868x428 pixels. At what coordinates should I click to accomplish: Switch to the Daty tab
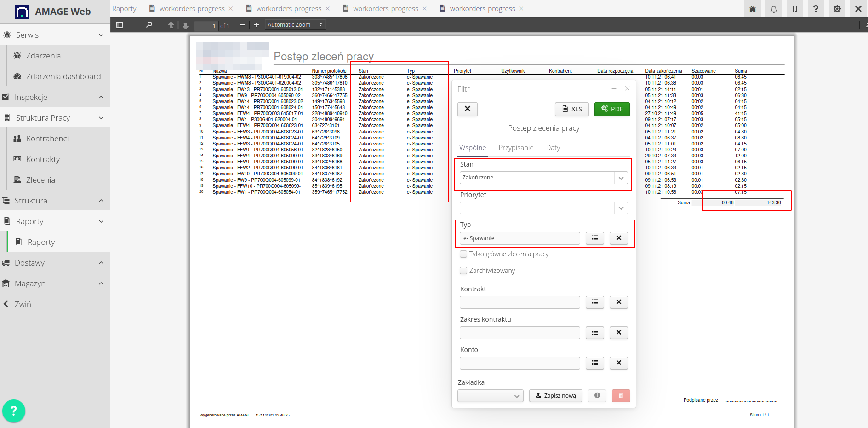(x=553, y=148)
